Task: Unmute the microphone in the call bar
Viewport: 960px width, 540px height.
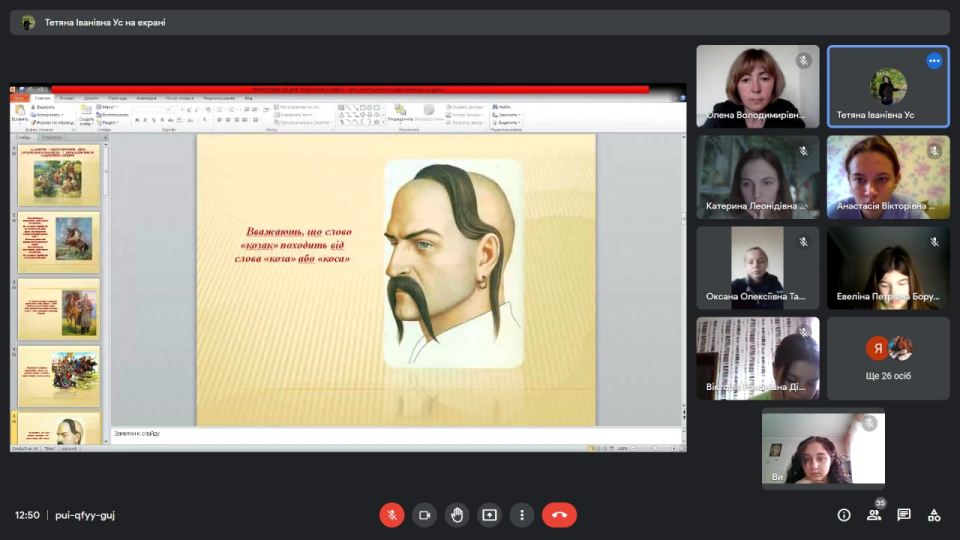Action: (x=391, y=515)
